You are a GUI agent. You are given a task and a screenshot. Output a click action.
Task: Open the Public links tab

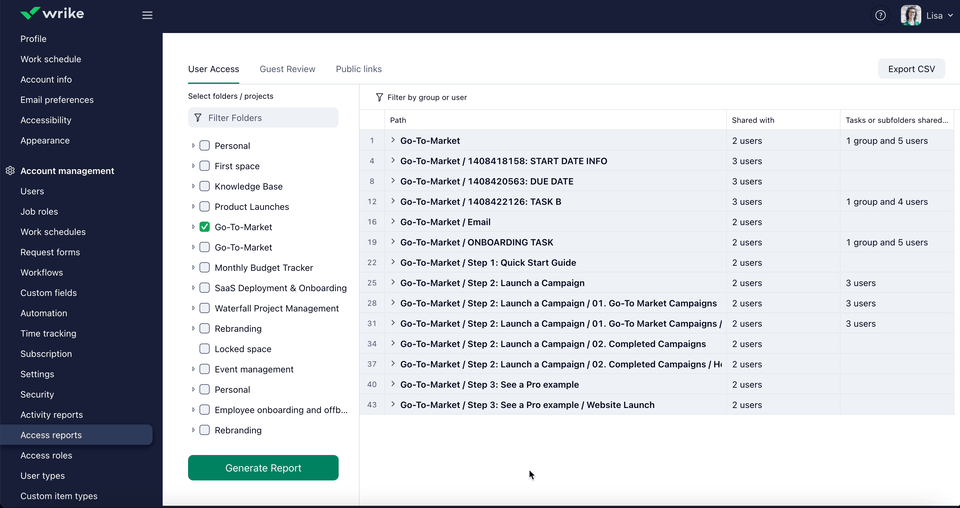[358, 69]
